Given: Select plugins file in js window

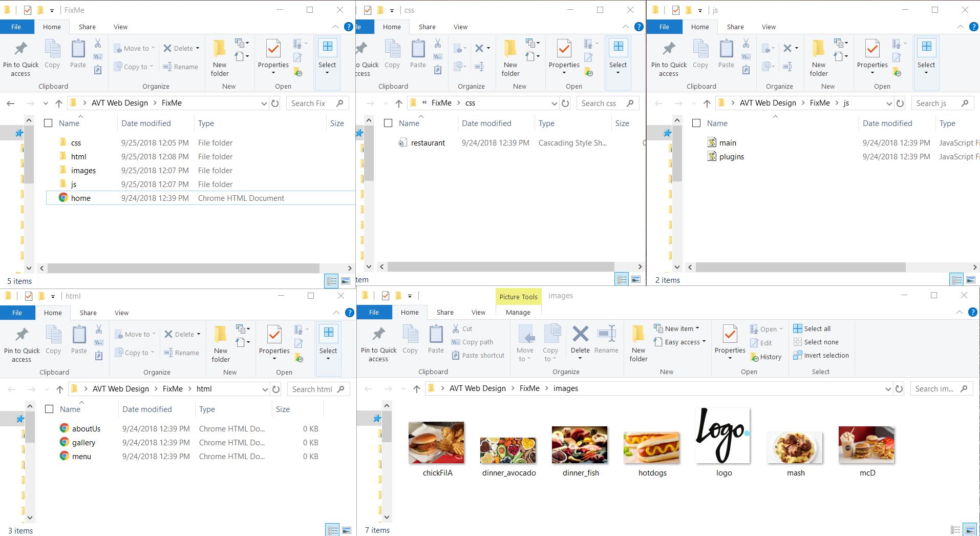Looking at the screenshot, I should click(x=731, y=157).
